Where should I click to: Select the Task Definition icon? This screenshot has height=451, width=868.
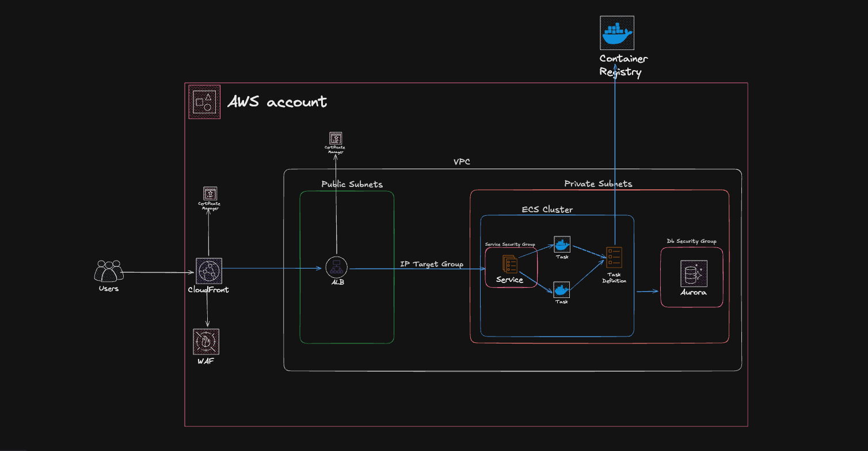pos(614,257)
